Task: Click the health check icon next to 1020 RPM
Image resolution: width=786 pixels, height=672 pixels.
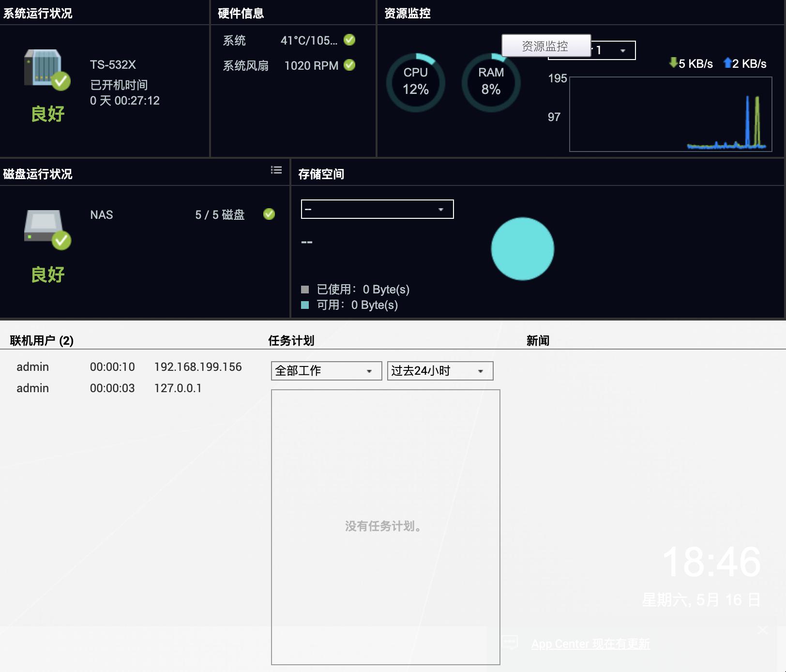Action: [350, 65]
